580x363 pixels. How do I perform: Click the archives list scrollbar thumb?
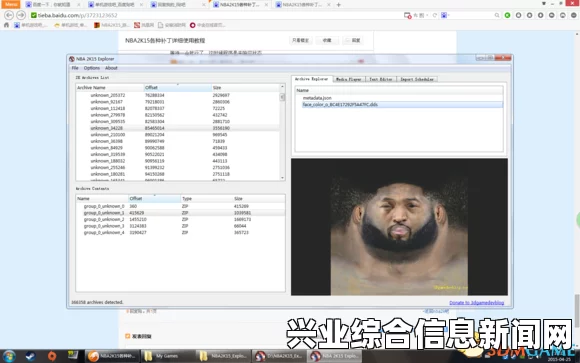pos(282,97)
